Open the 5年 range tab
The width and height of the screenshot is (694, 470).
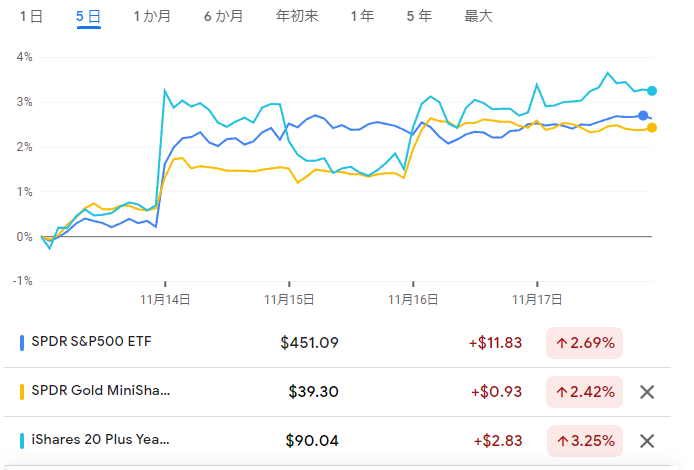(x=419, y=16)
